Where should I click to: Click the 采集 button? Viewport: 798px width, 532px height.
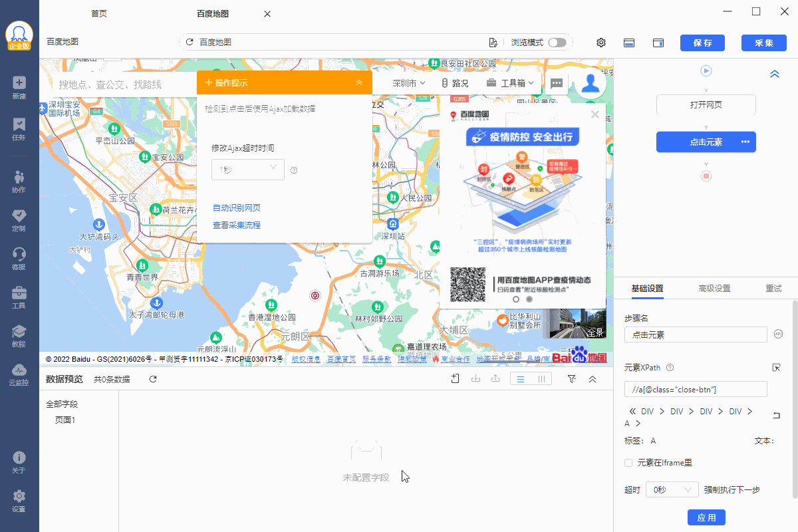coord(764,43)
